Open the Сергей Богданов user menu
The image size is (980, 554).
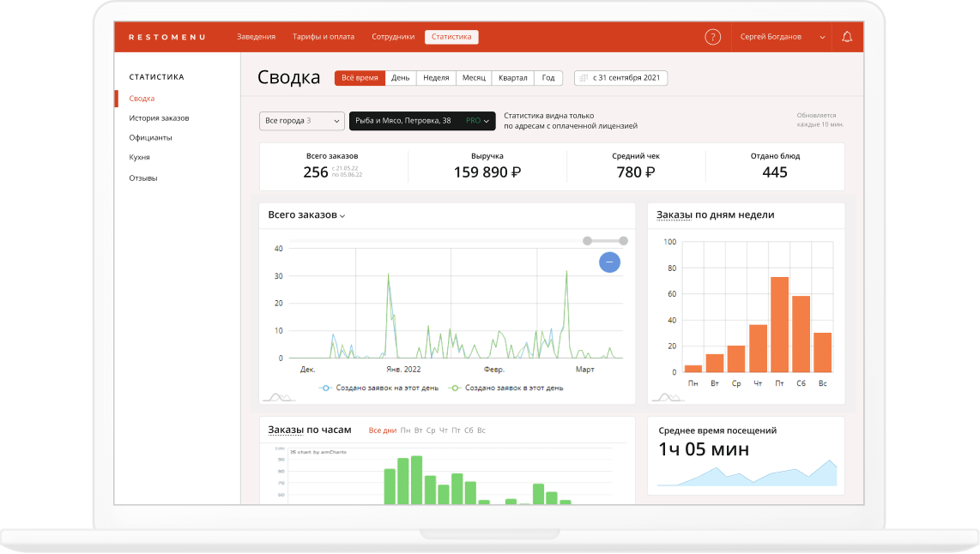click(x=783, y=37)
